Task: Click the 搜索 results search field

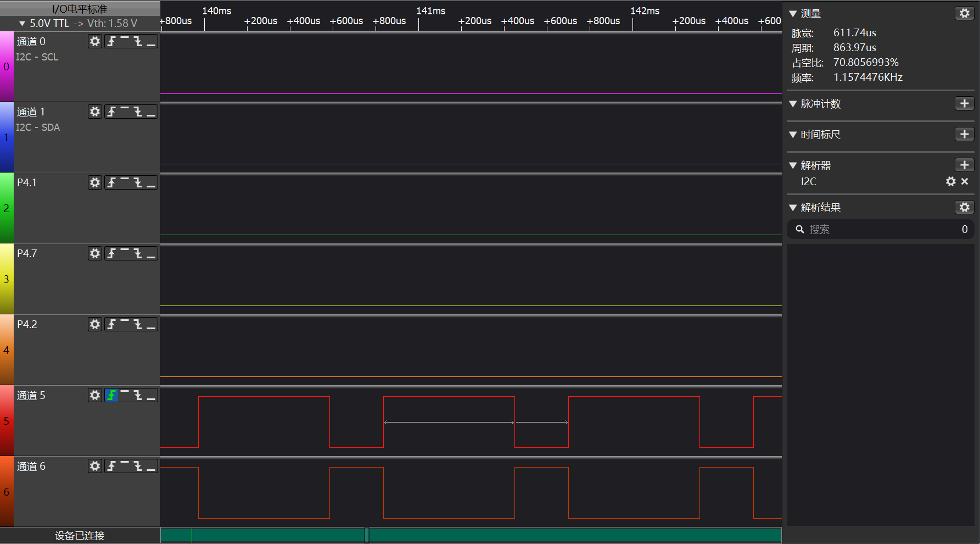Action: (881, 230)
